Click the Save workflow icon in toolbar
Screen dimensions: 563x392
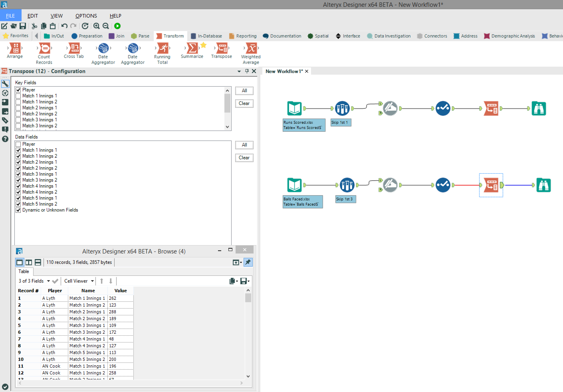pyautogui.click(x=23, y=26)
